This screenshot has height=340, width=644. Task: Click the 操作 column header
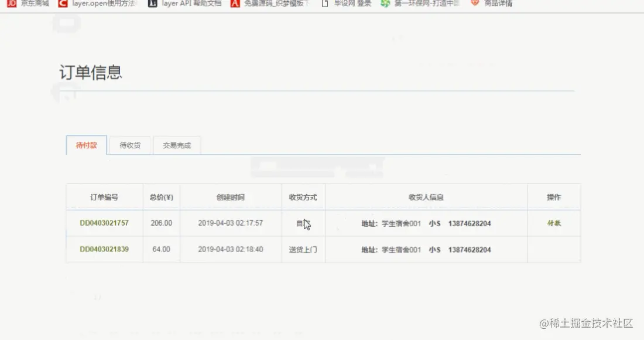pos(554,198)
